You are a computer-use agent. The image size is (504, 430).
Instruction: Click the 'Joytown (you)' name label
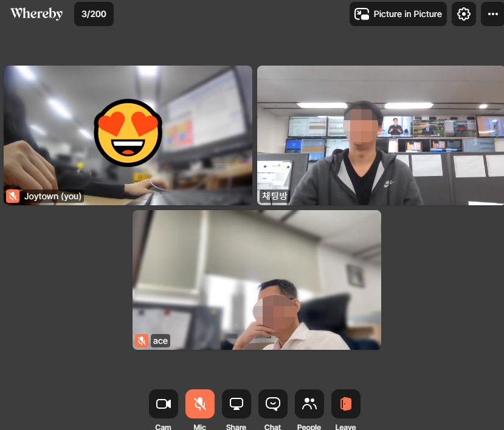52,196
